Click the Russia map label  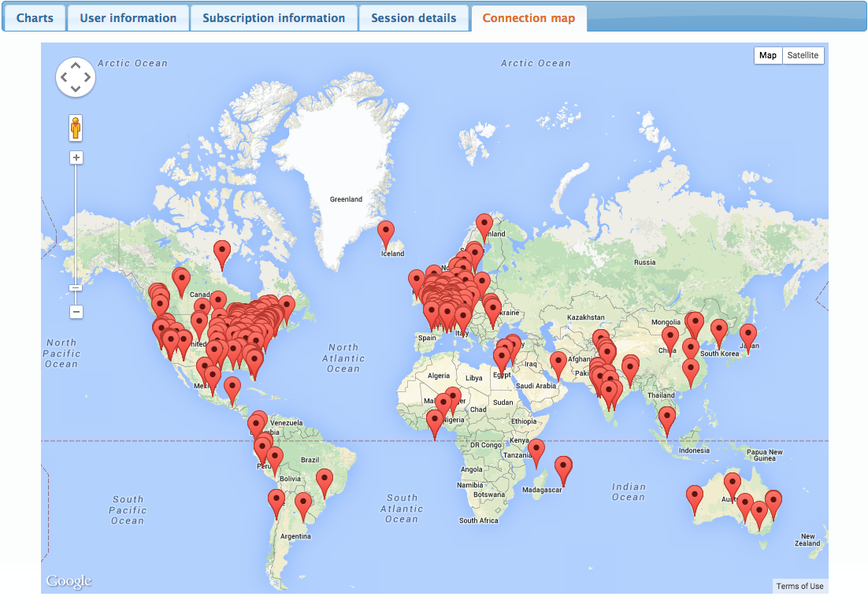point(645,262)
